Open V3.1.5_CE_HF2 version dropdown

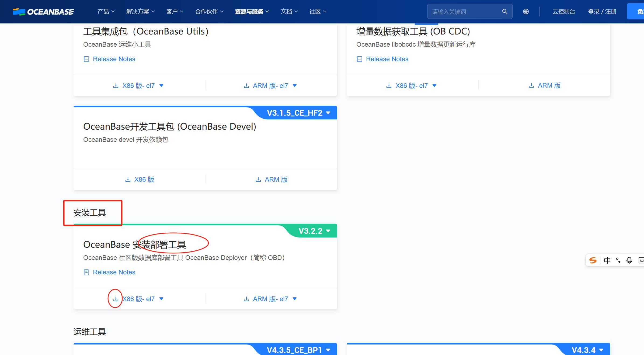[298, 113]
